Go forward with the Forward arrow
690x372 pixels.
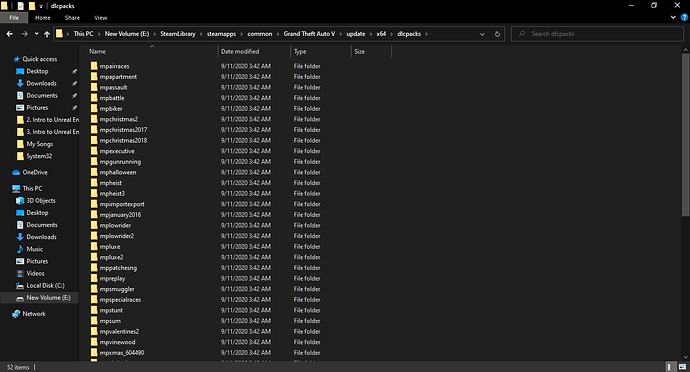pyautogui.click(x=25, y=34)
